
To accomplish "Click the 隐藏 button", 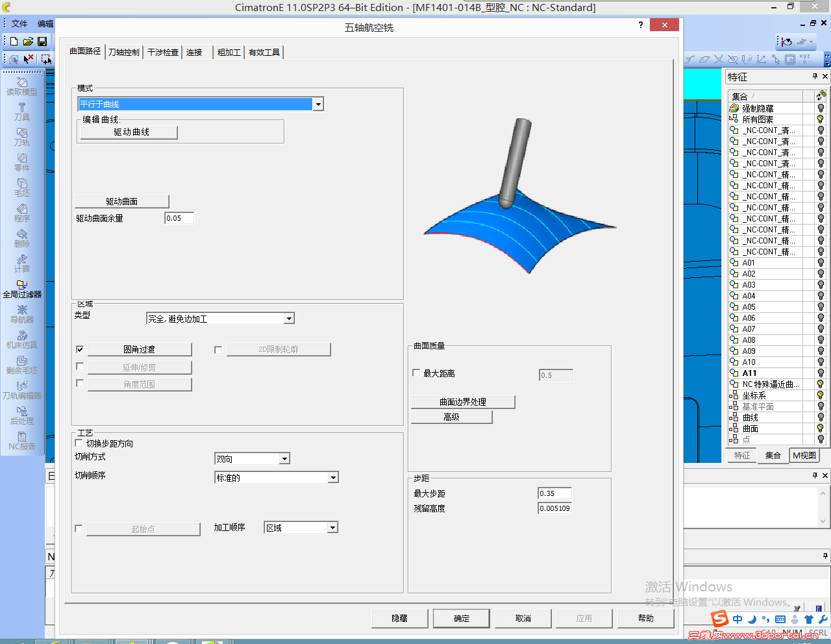I will coord(400,619).
